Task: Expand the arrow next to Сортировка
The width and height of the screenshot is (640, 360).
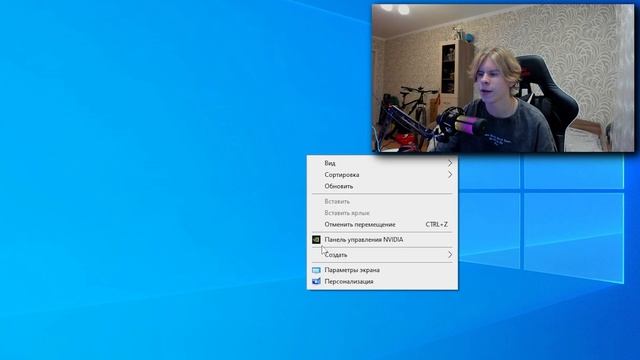Action: point(450,175)
